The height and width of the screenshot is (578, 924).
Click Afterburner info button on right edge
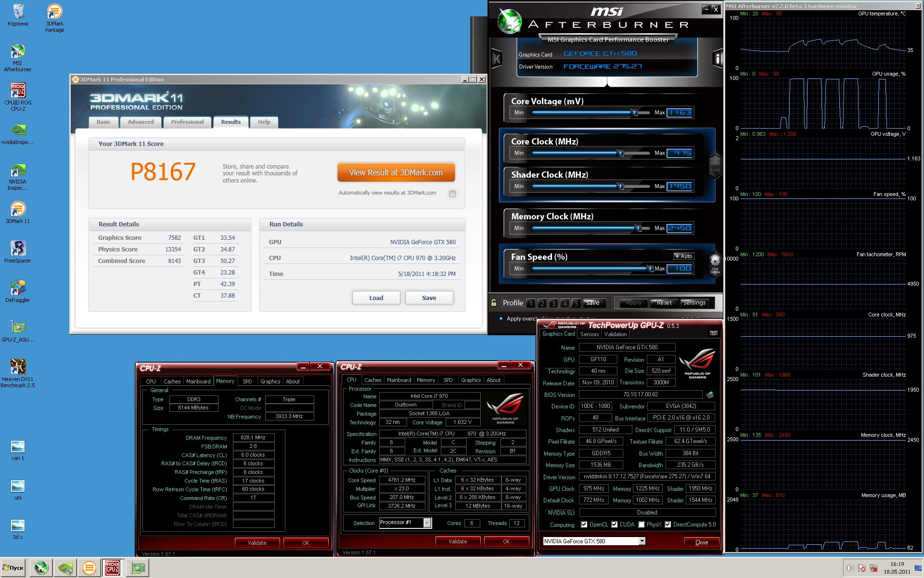(717, 59)
